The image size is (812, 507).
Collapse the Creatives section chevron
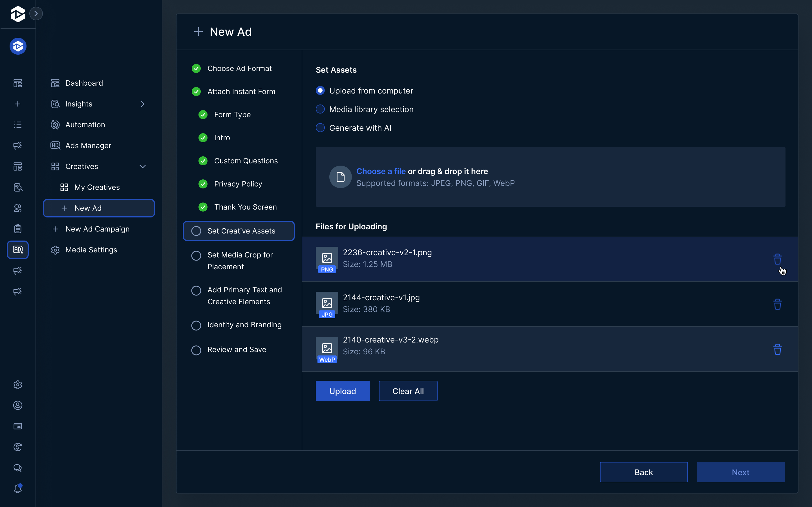tap(143, 166)
